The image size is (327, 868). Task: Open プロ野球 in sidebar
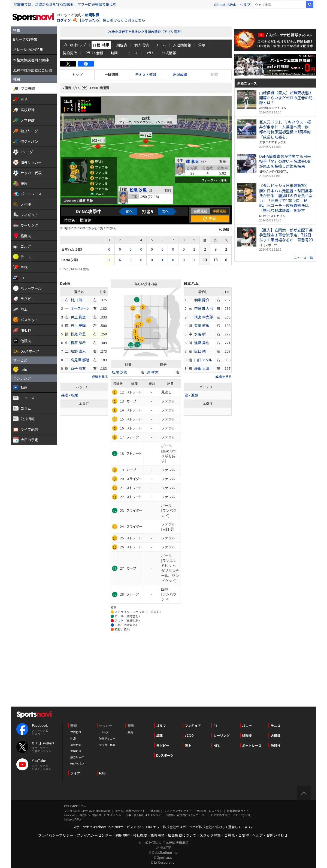pyautogui.click(x=34, y=89)
